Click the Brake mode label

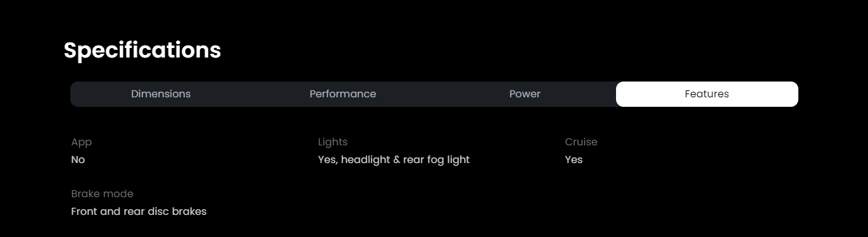pos(102,194)
